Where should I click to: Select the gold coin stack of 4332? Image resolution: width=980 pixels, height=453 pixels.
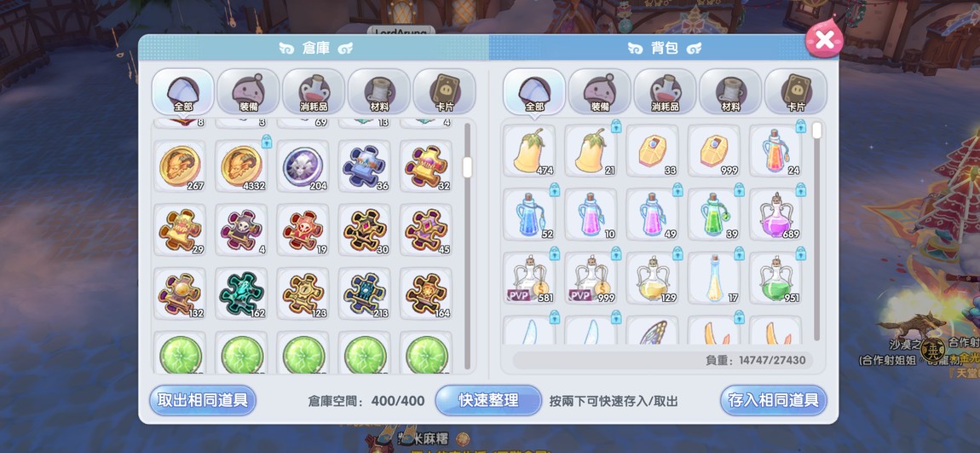pos(241,166)
